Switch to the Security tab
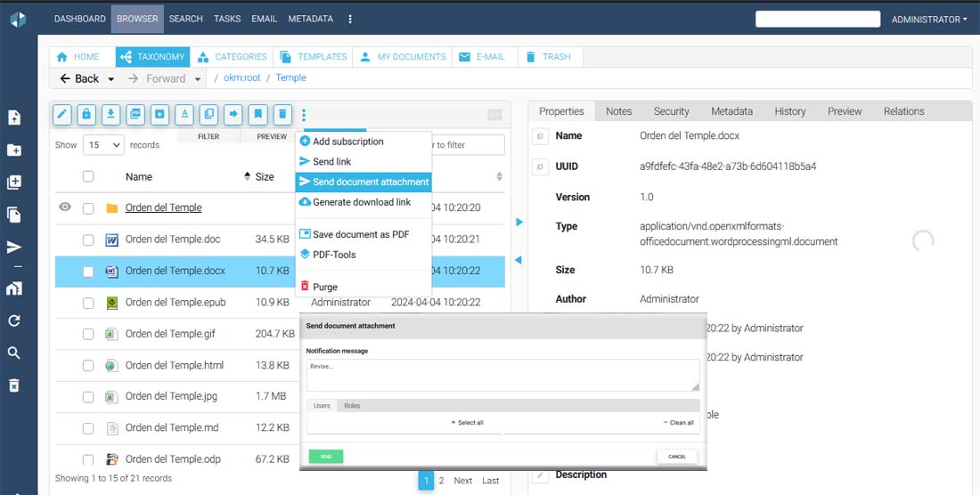The height and width of the screenshot is (495, 980). click(671, 111)
